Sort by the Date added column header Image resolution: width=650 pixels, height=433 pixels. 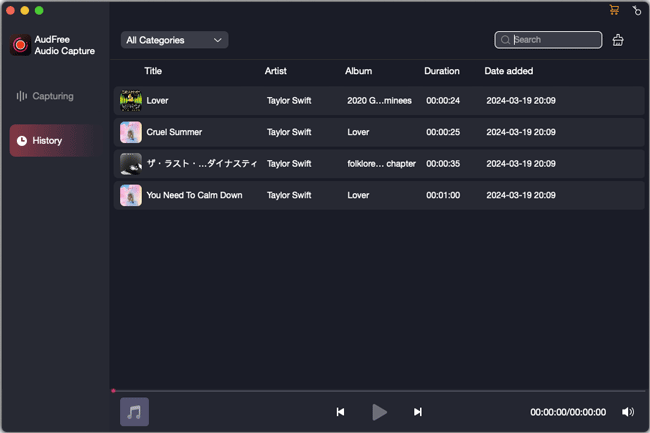[509, 71]
